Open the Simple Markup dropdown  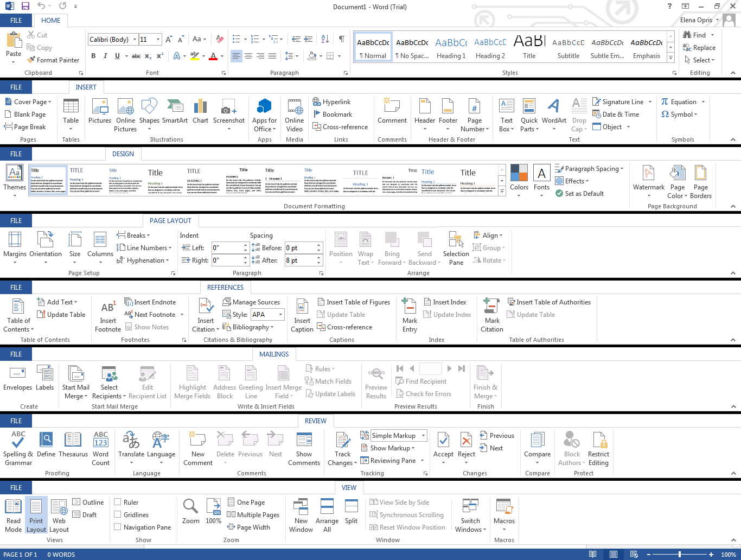[423, 436]
